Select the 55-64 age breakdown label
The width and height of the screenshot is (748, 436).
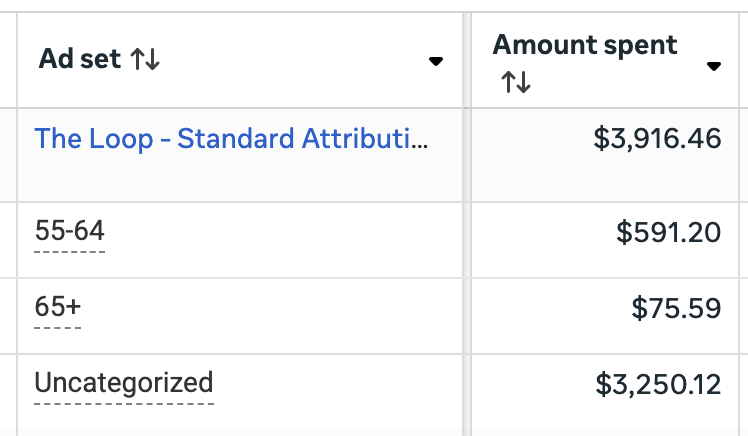(69, 231)
